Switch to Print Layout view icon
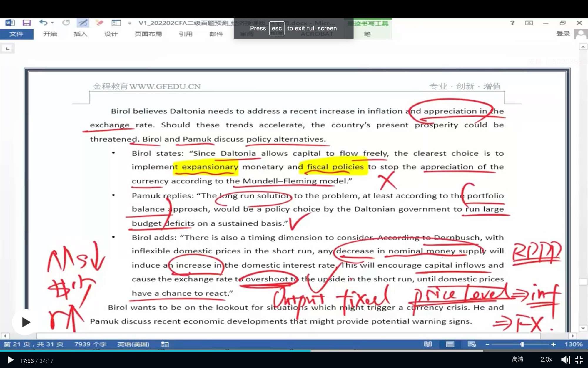 [450, 344]
